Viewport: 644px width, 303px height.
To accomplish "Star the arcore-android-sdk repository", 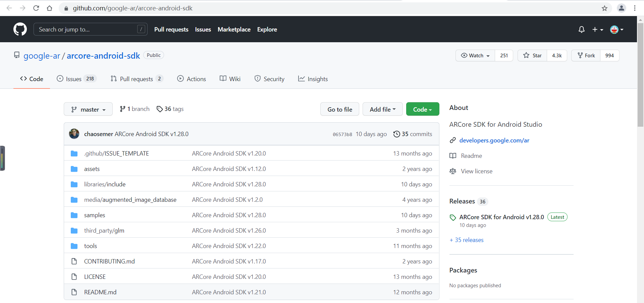I will point(532,56).
